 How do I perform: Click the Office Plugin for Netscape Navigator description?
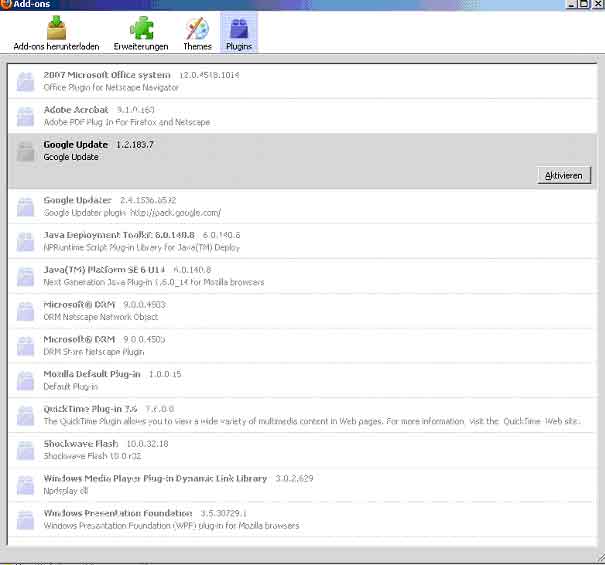tap(111, 88)
